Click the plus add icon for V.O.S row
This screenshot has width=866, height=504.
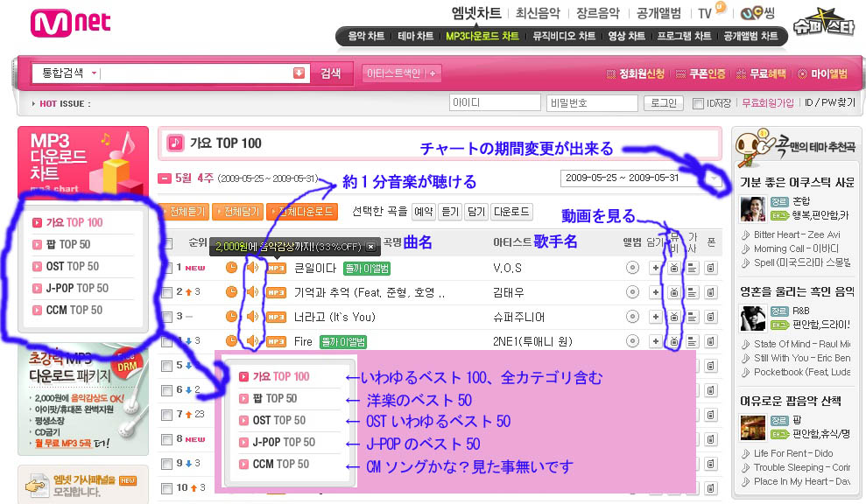[x=655, y=269]
